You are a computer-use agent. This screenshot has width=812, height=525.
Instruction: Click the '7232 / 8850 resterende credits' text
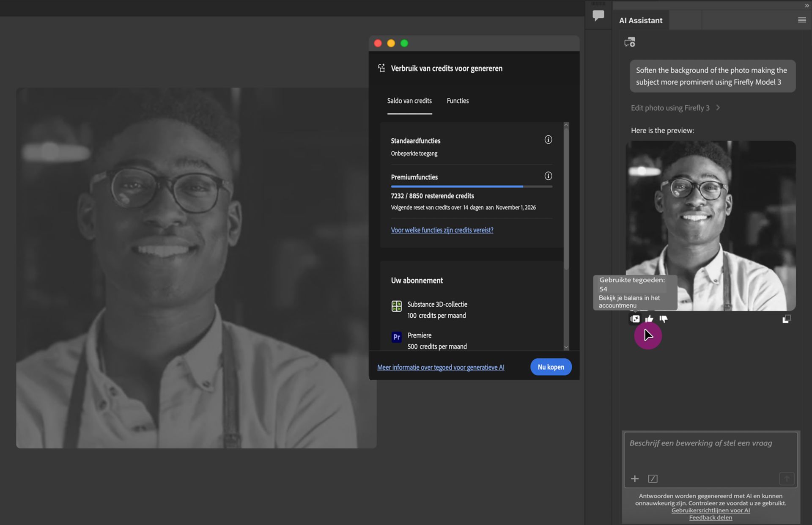pos(432,196)
